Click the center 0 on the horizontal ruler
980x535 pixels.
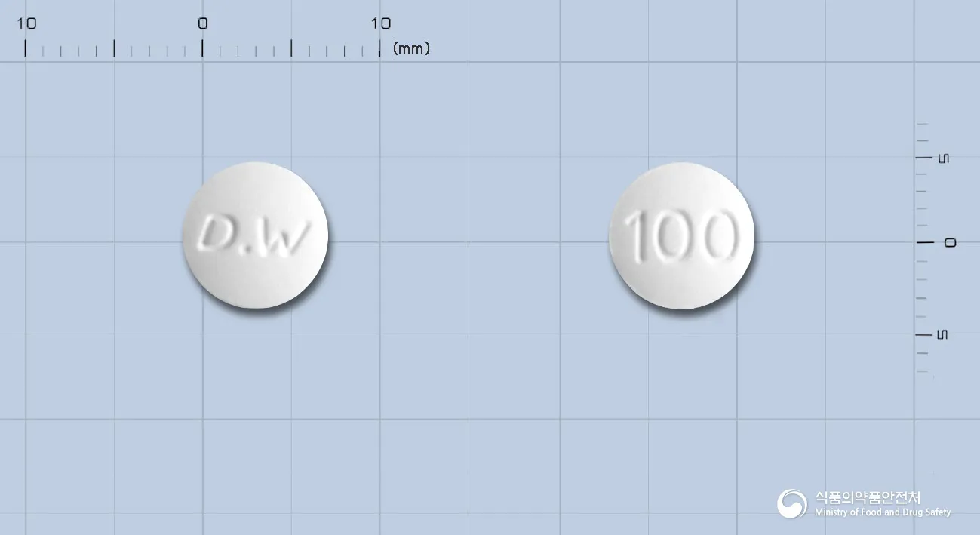(x=202, y=23)
